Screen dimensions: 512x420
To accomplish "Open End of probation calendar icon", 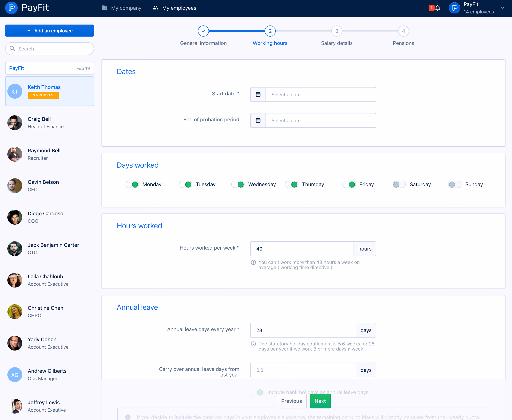I will click(258, 120).
